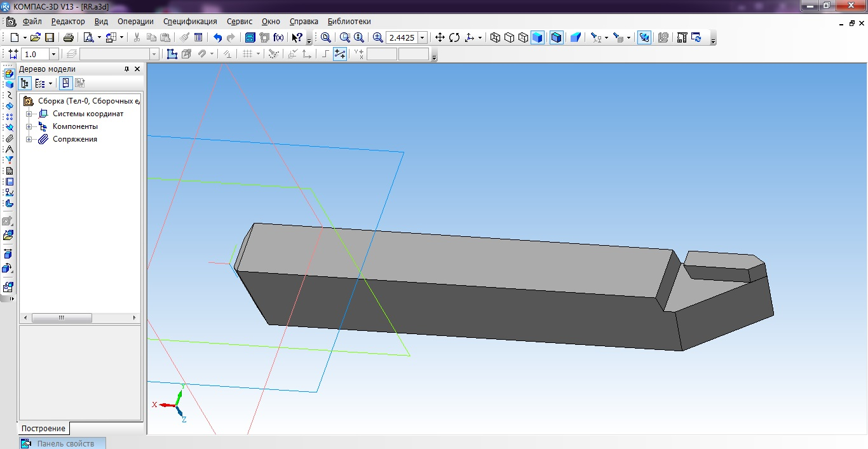Switch to the Построение tab
868x449 pixels.
pyautogui.click(x=43, y=429)
